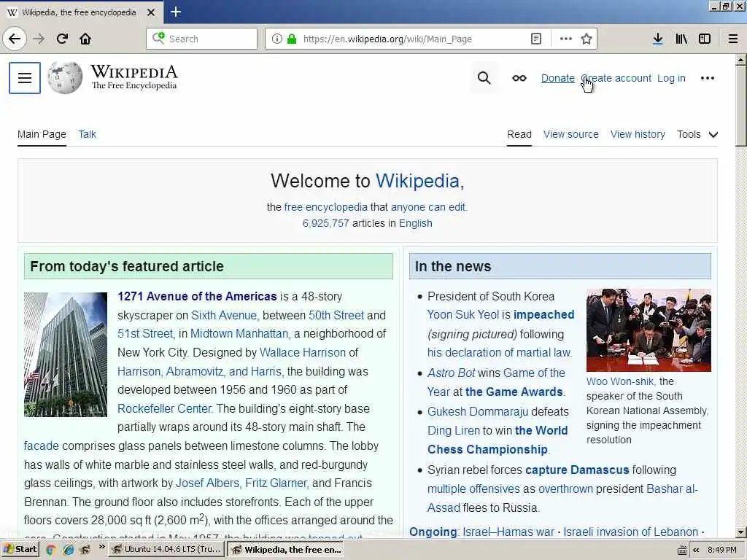Open Wikipedia main menu hamburger button
This screenshot has height=560, width=747.
[25, 77]
